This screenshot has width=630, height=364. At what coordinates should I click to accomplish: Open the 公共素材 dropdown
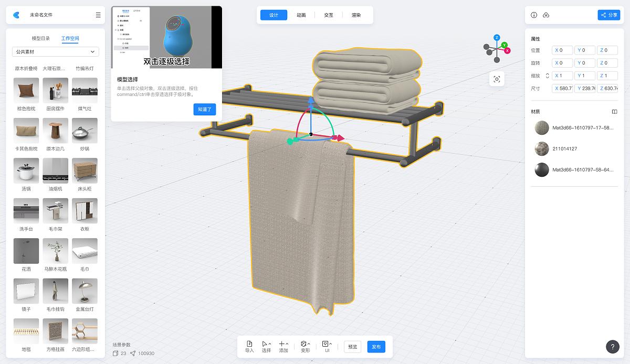point(55,51)
